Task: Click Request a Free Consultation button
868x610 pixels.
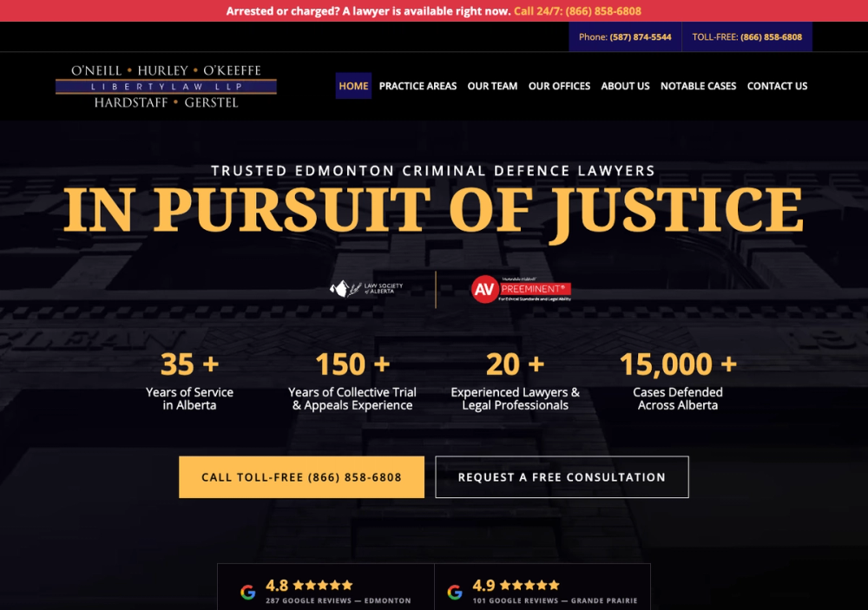Action: tap(562, 477)
